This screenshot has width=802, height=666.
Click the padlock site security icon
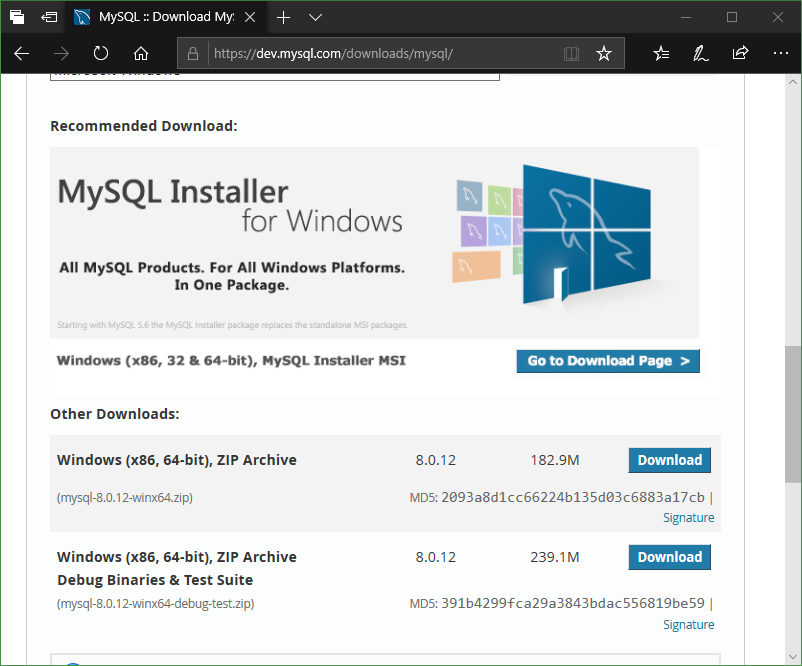pyautogui.click(x=193, y=53)
